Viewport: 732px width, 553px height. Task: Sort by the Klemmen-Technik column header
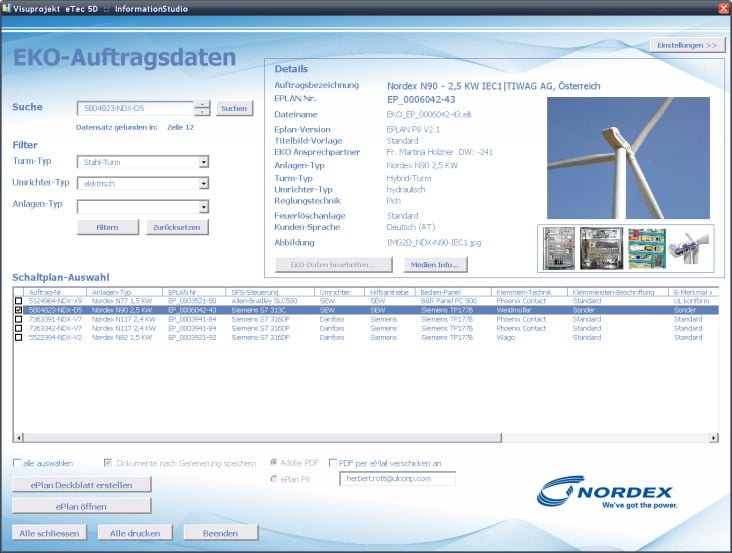tap(529, 292)
